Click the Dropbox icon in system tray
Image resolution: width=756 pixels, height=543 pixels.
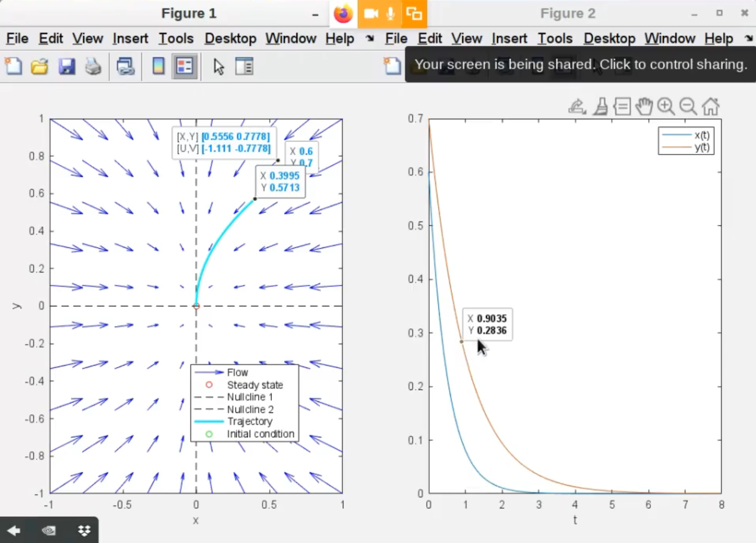point(84,530)
